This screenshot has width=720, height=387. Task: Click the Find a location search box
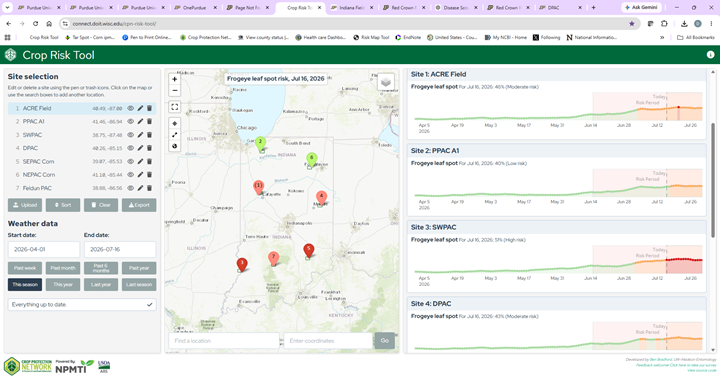click(x=224, y=341)
